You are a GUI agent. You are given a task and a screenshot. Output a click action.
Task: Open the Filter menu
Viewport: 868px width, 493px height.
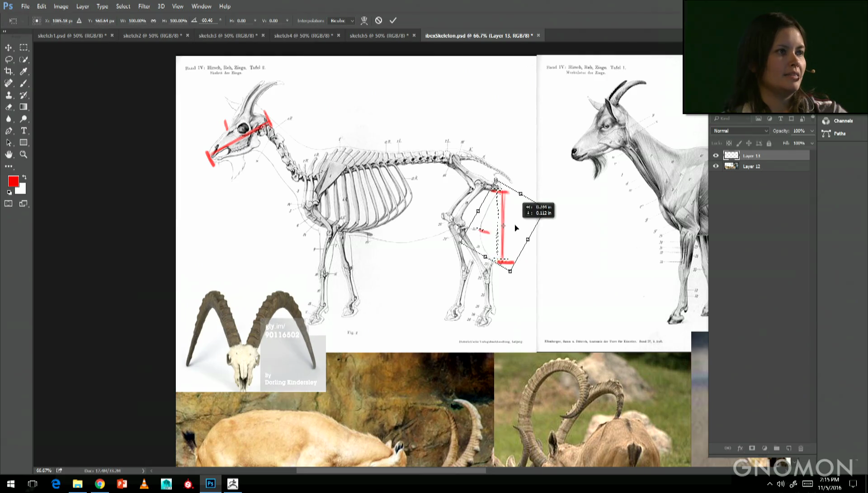(144, 6)
